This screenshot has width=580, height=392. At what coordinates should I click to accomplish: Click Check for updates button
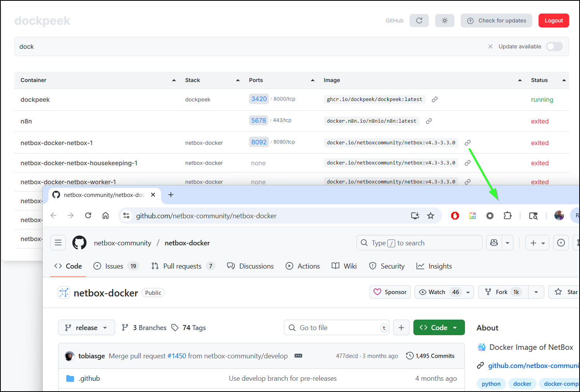point(496,21)
